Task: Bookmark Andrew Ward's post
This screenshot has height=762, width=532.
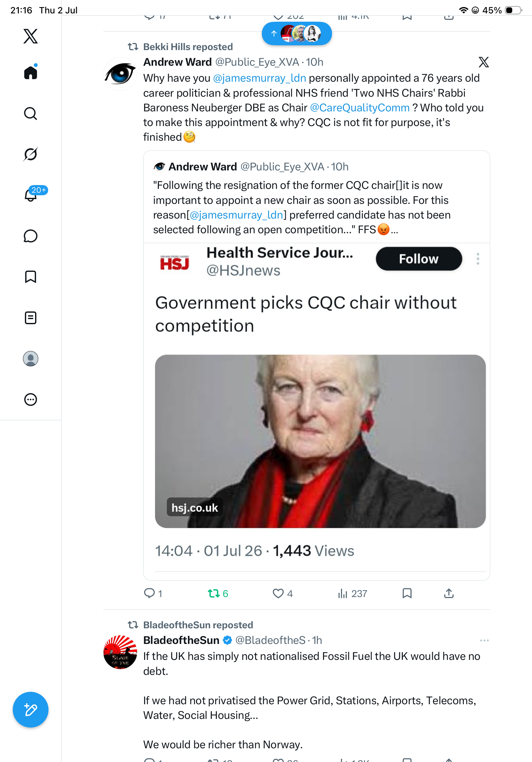Action: click(x=407, y=594)
